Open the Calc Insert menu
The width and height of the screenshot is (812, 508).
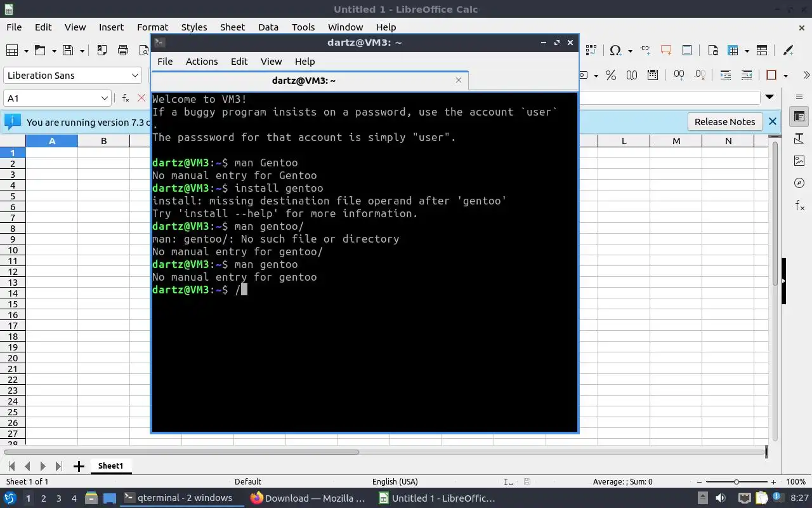111,27
